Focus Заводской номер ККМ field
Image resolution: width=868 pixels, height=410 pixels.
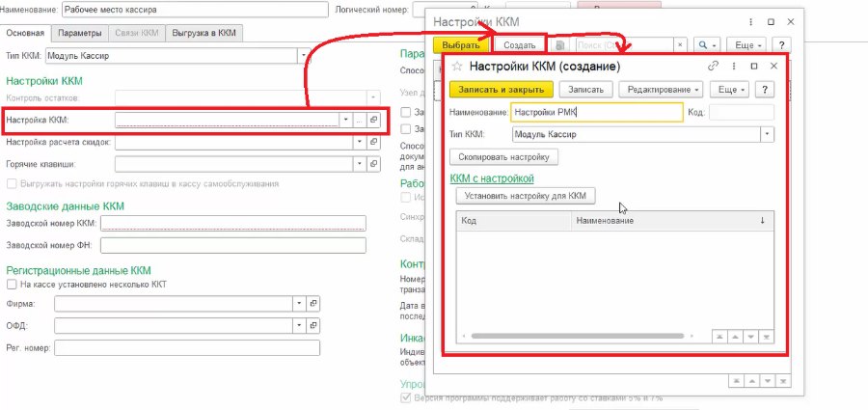[x=233, y=223]
